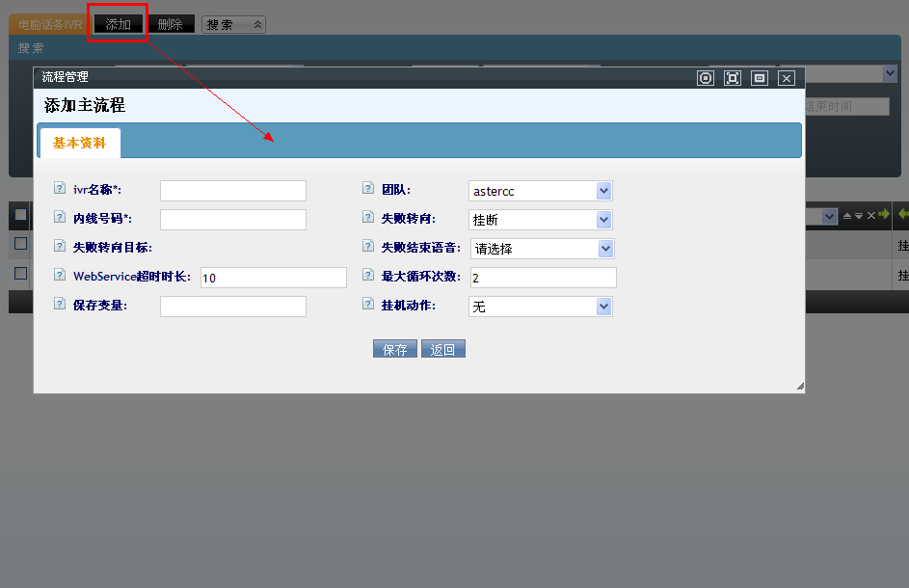The width and height of the screenshot is (909, 588).
Task: Select the 基本资料 tab
Action: tap(79, 143)
